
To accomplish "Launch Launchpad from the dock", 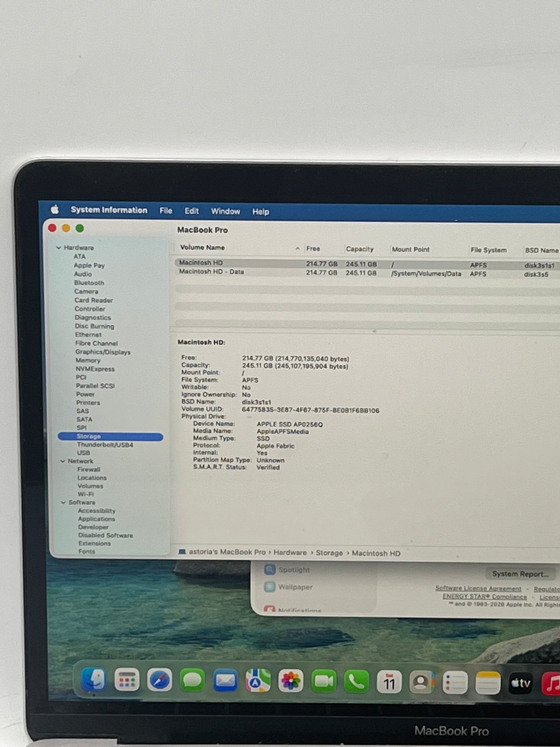I will [x=127, y=680].
